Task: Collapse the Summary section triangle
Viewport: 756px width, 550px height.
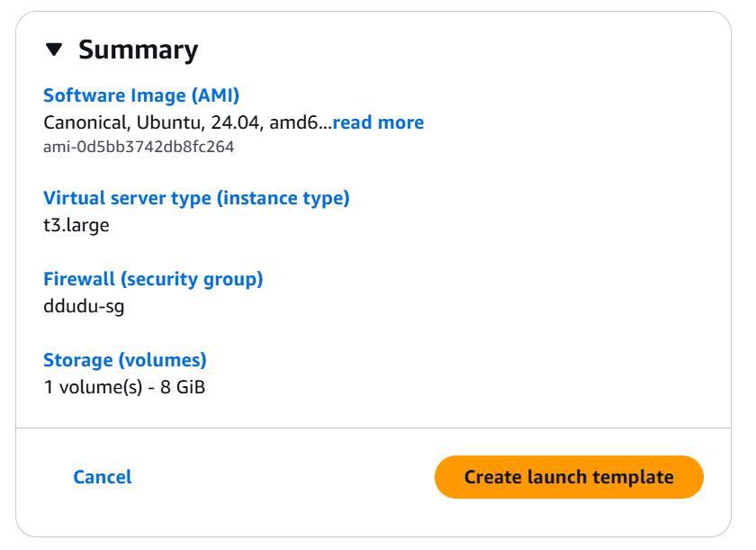Action: coord(55,50)
